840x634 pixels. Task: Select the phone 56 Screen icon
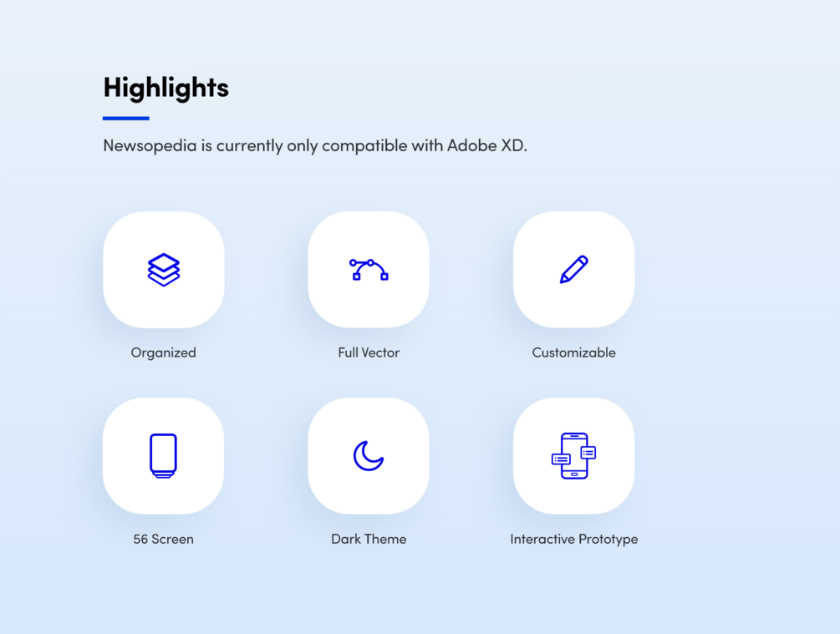click(163, 456)
